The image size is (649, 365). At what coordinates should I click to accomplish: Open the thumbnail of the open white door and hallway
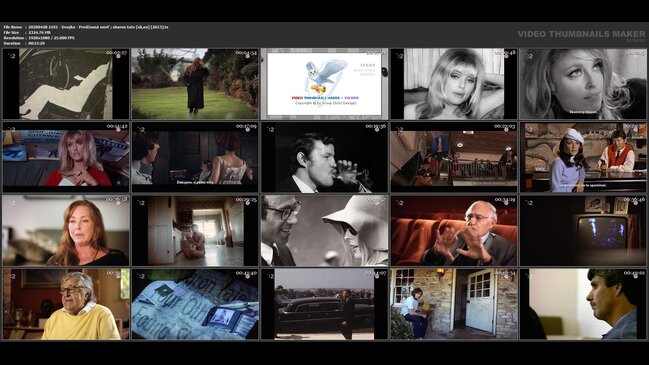(195, 231)
